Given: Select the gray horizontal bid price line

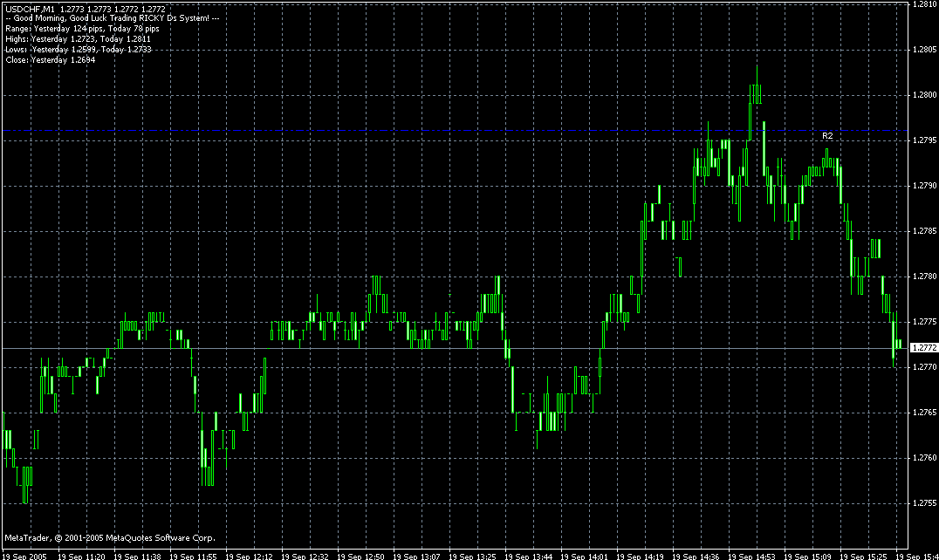Looking at the screenshot, I should tap(456, 348).
